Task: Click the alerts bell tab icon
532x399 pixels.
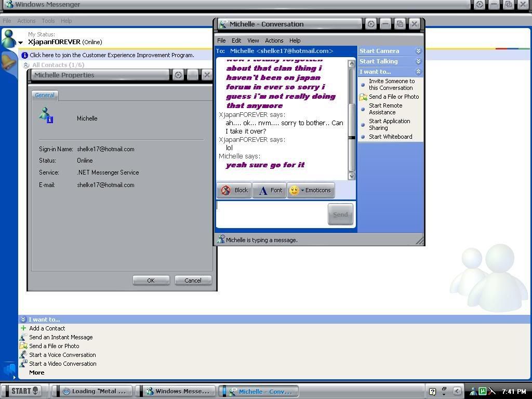Action: pyautogui.click(x=8, y=62)
